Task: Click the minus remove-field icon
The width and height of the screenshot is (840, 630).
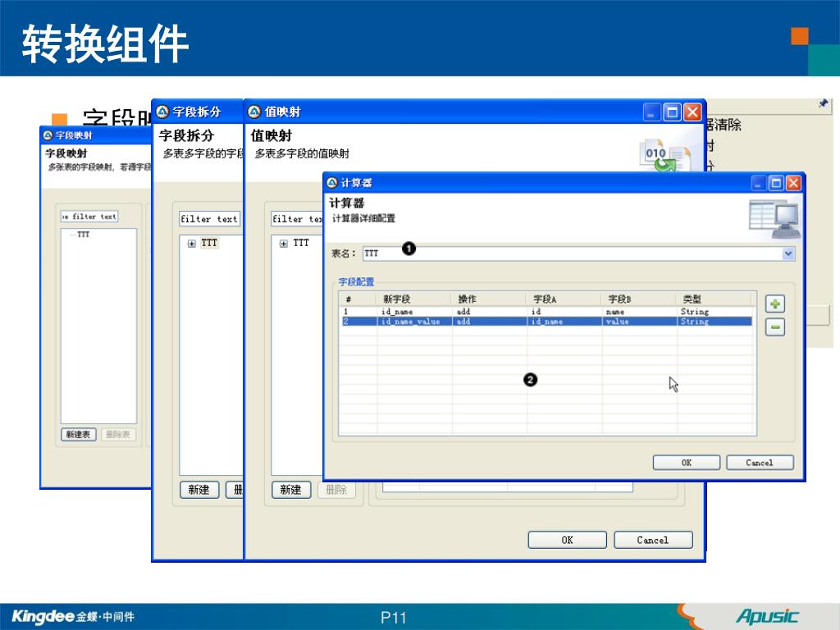Action: pyautogui.click(x=774, y=327)
